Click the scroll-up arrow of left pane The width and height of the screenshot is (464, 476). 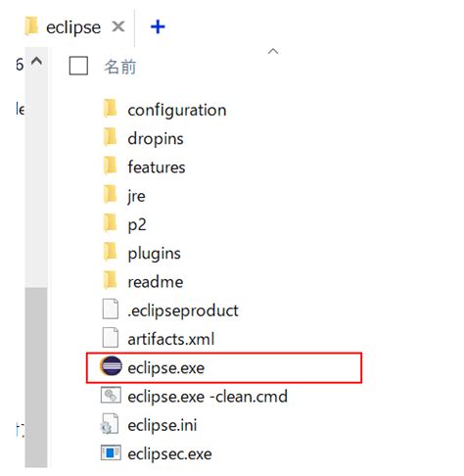pos(36,61)
